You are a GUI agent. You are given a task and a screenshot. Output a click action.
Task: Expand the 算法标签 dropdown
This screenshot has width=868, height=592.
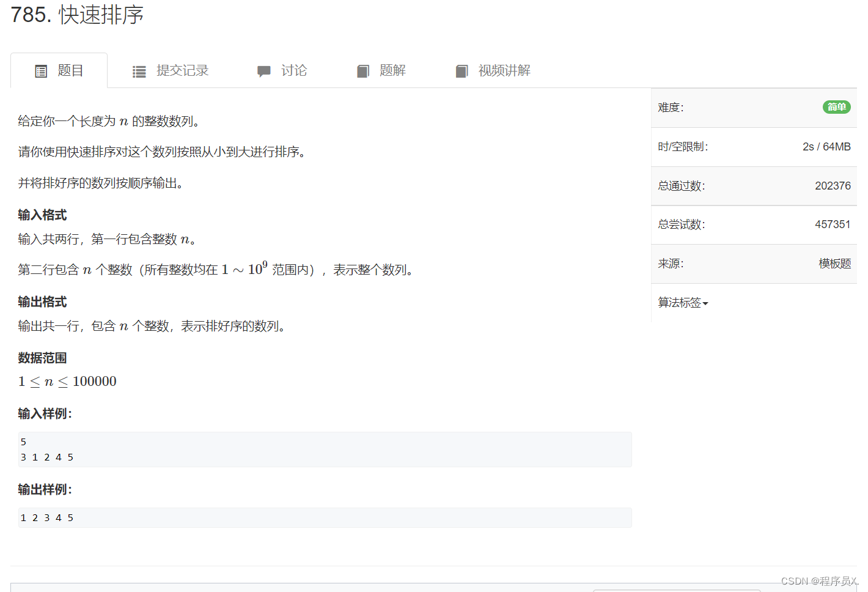[x=682, y=302]
